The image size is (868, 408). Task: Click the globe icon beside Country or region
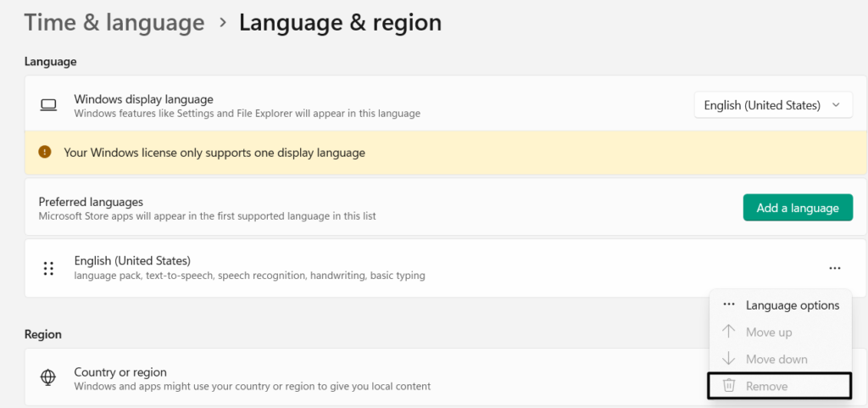point(48,378)
